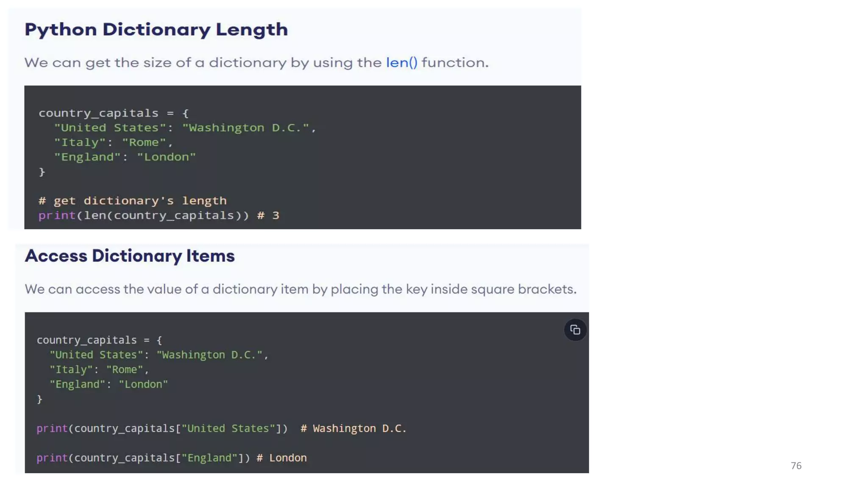868x488 pixels.
Task: Open the len() function link
Action: [401, 63]
